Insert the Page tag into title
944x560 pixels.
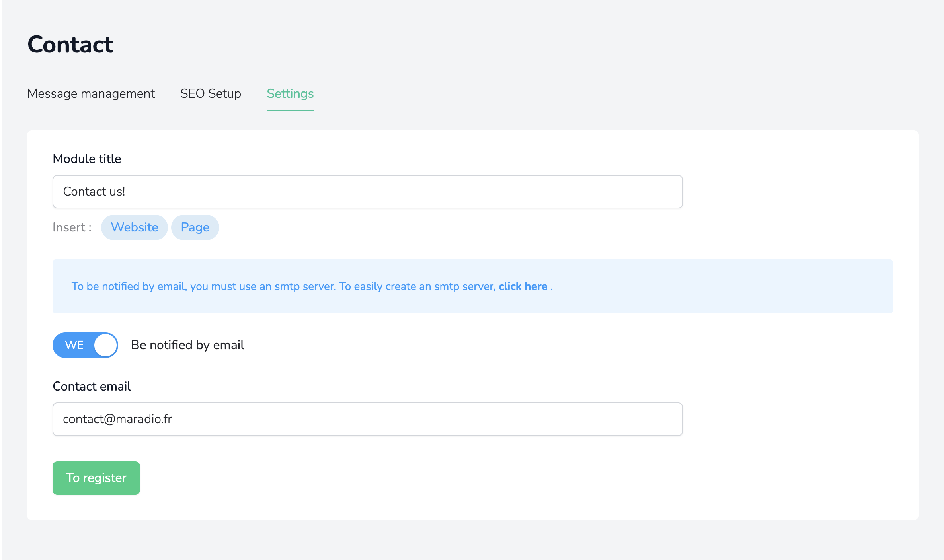(x=195, y=227)
